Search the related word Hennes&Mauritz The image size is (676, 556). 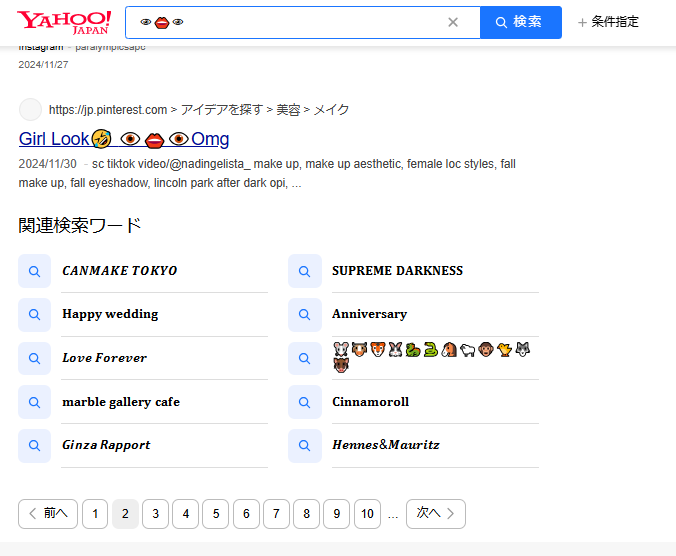point(386,445)
